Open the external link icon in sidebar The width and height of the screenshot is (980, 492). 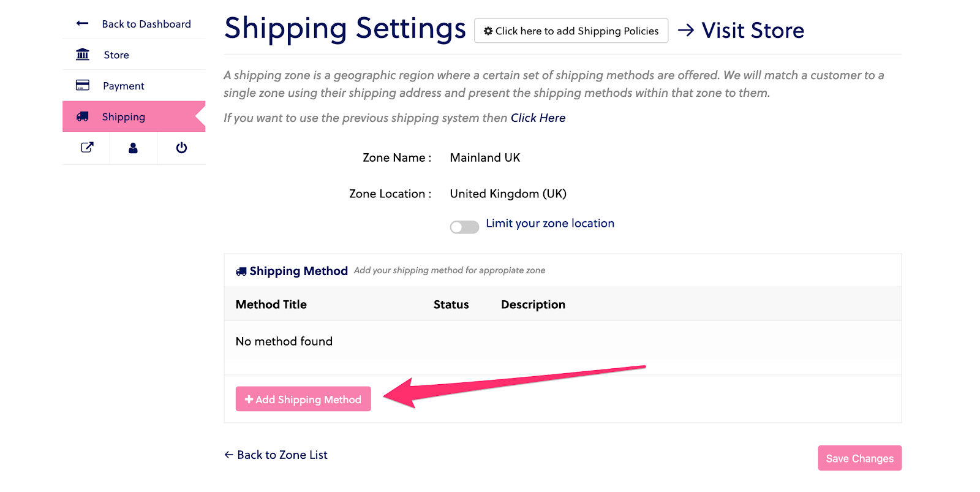pyautogui.click(x=87, y=148)
